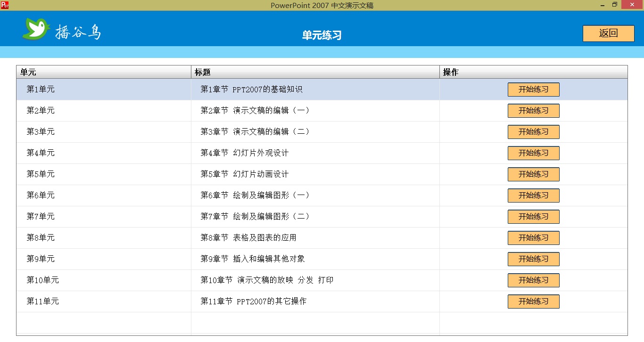Image resolution: width=644 pixels, height=342 pixels.
Task: Click the 单元 column header
Action: (x=104, y=72)
